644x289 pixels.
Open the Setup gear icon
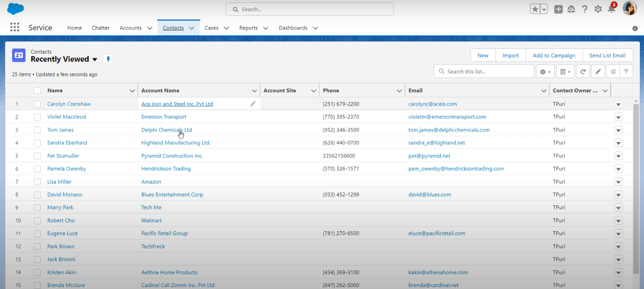[x=598, y=9]
